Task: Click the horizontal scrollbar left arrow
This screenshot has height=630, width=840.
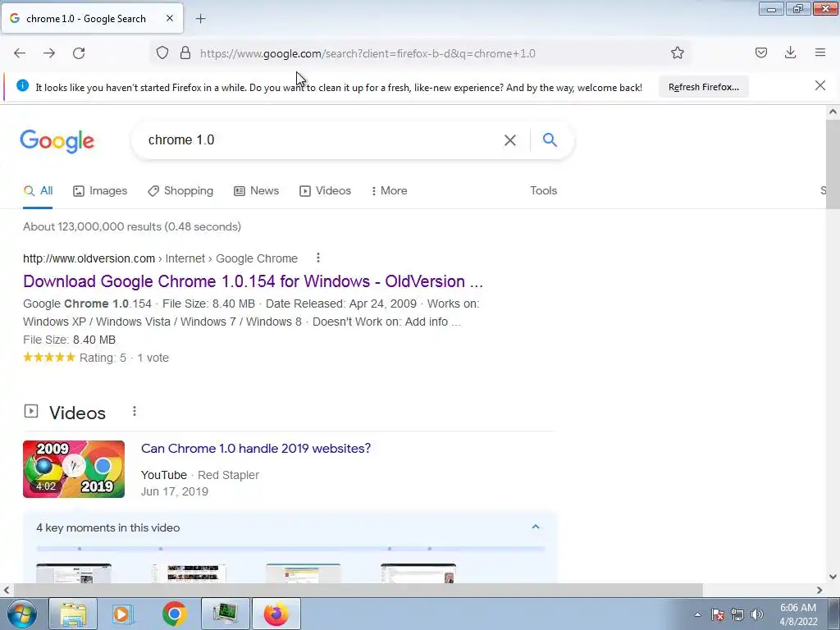Action: point(7,591)
